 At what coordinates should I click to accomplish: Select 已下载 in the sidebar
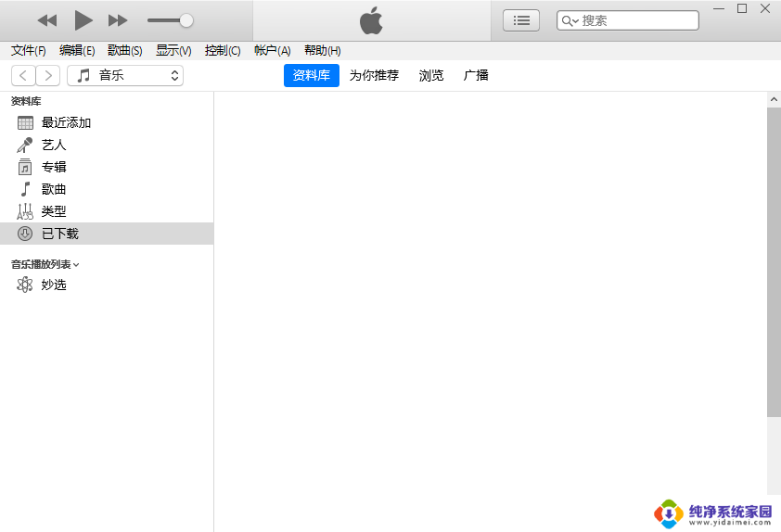point(107,234)
